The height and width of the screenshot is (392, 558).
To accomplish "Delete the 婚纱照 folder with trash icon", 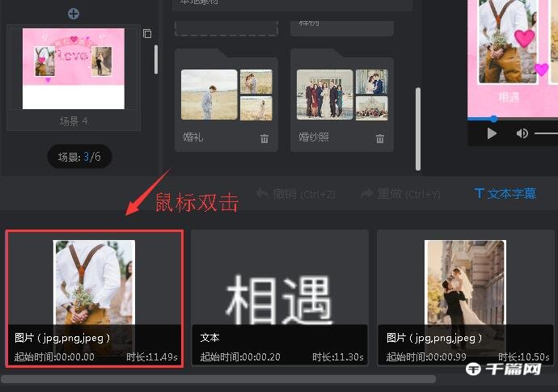I will 380,138.
